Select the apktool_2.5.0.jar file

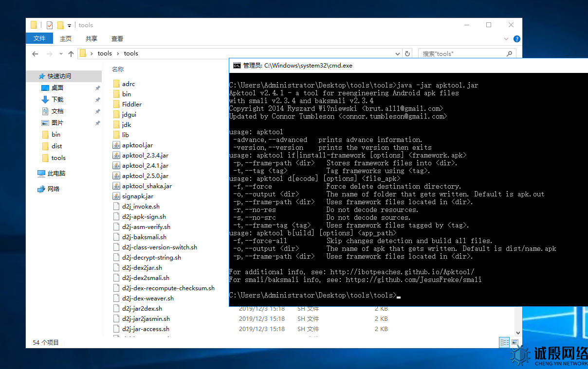tap(145, 176)
